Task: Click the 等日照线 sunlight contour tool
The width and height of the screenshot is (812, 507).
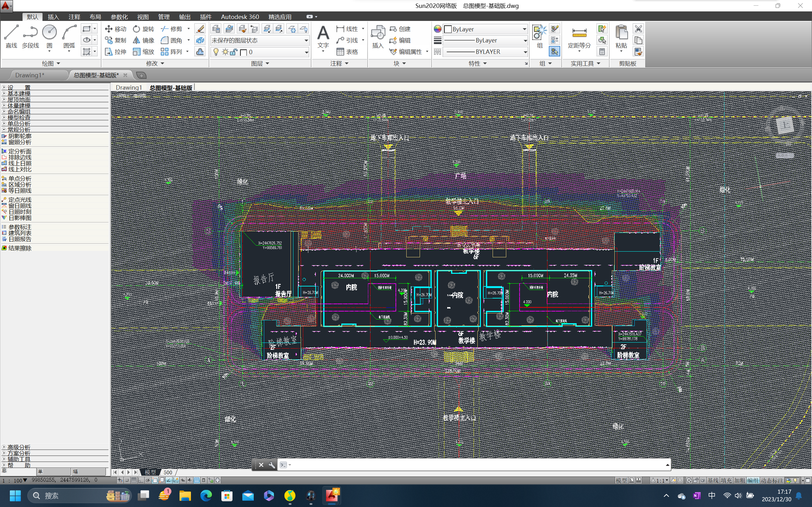Action: tap(19, 190)
